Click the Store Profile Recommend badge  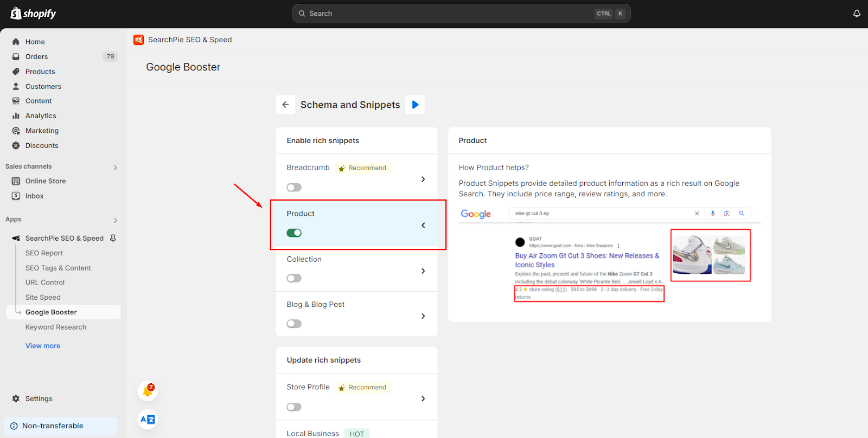362,388
